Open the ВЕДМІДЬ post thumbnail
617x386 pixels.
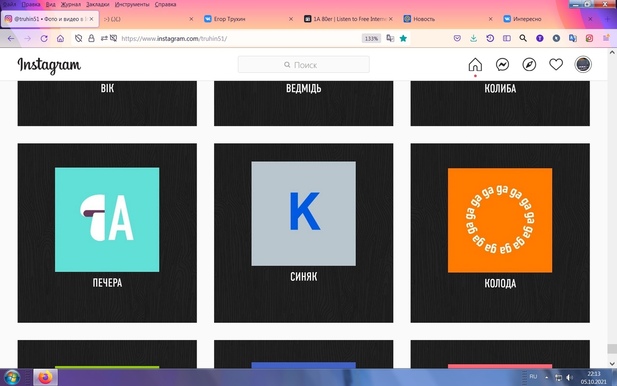[303, 103]
